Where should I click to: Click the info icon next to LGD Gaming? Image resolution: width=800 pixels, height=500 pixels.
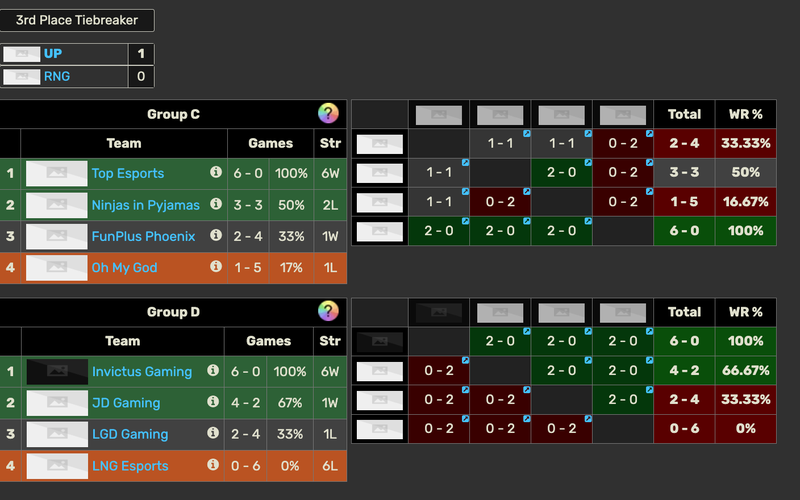pyautogui.click(x=213, y=433)
